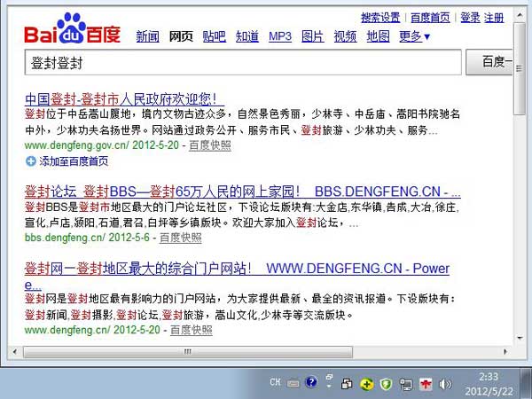Open result 中国登封-登封市人民政府欢迎您

124,99
